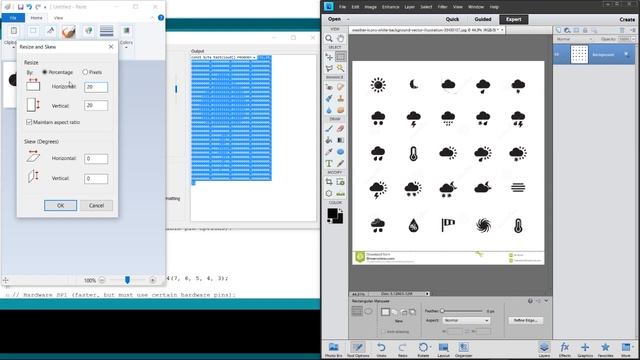Open Paint help icon
640x360 pixels.
point(161,18)
